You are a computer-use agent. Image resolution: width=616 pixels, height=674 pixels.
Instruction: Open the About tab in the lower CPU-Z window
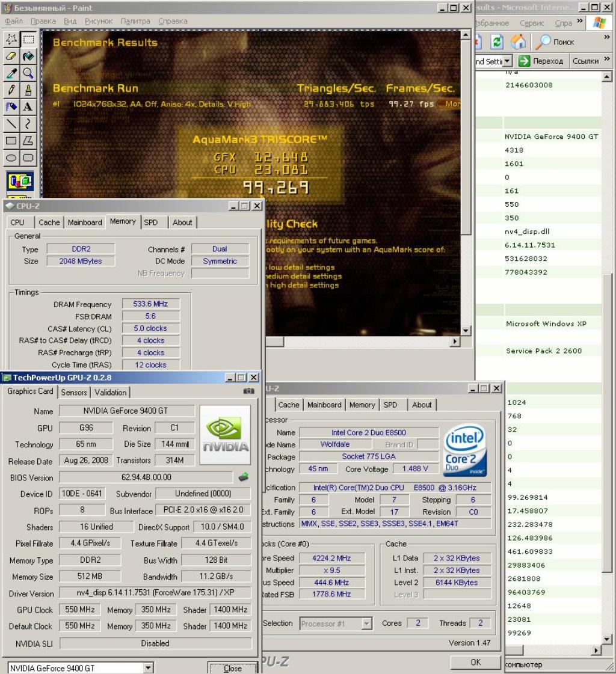pos(422,405)
